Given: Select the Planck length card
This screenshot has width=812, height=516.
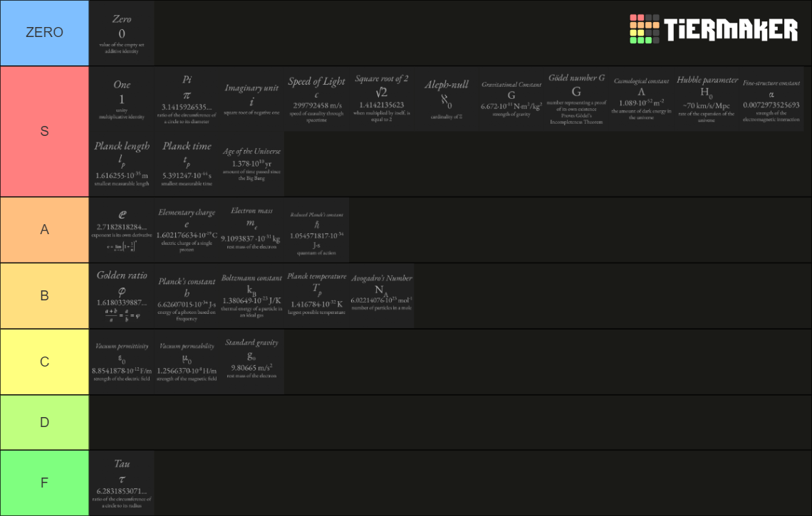Looking at the screenshot, I should point(122,164).
